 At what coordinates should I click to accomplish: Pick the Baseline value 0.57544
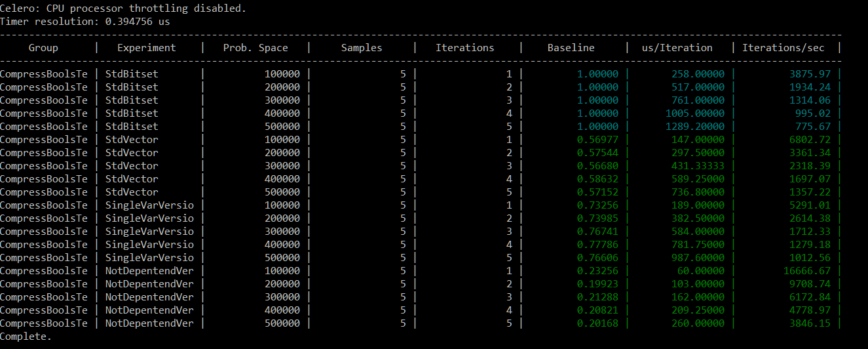(597, 153)
